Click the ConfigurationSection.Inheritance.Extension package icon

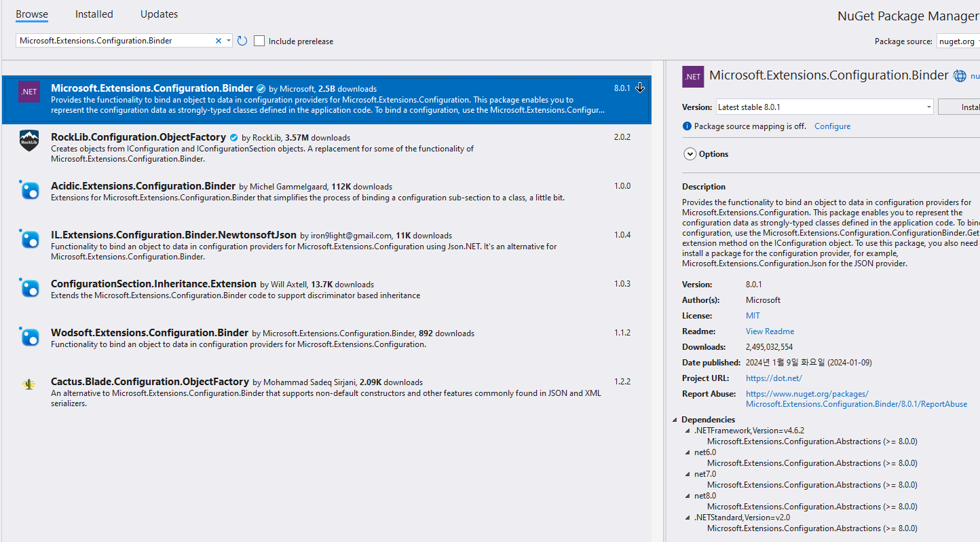[29, 287]
